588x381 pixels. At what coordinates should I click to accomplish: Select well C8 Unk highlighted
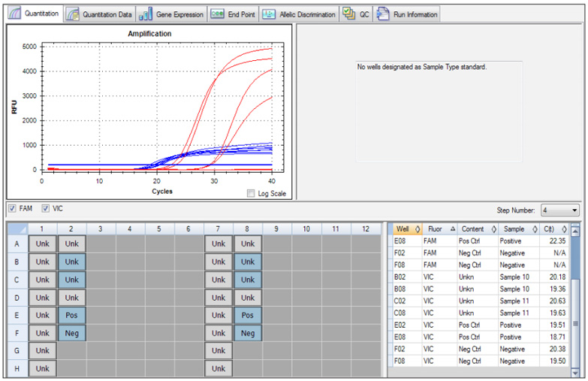tap(248, 280)
